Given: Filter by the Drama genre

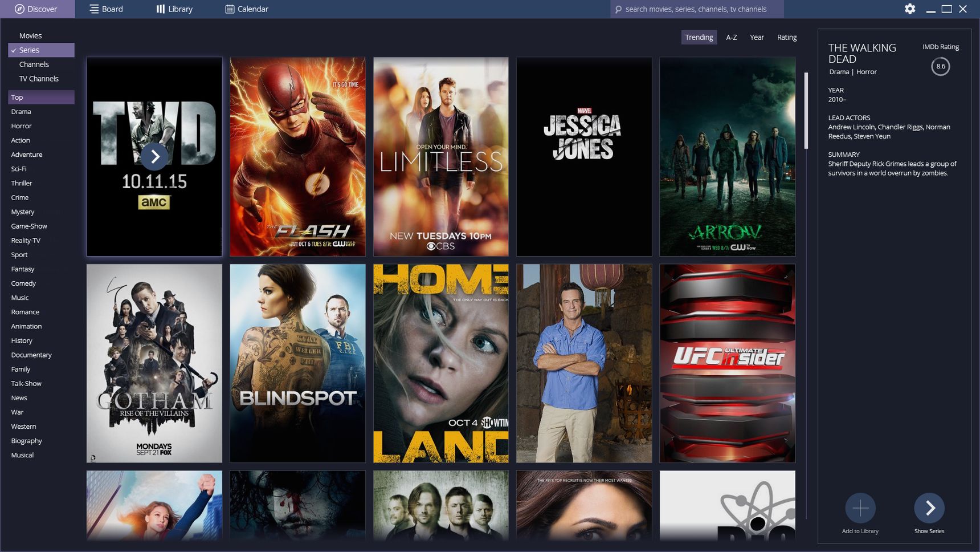Looking at the screenshot, I should coord(21,112).
